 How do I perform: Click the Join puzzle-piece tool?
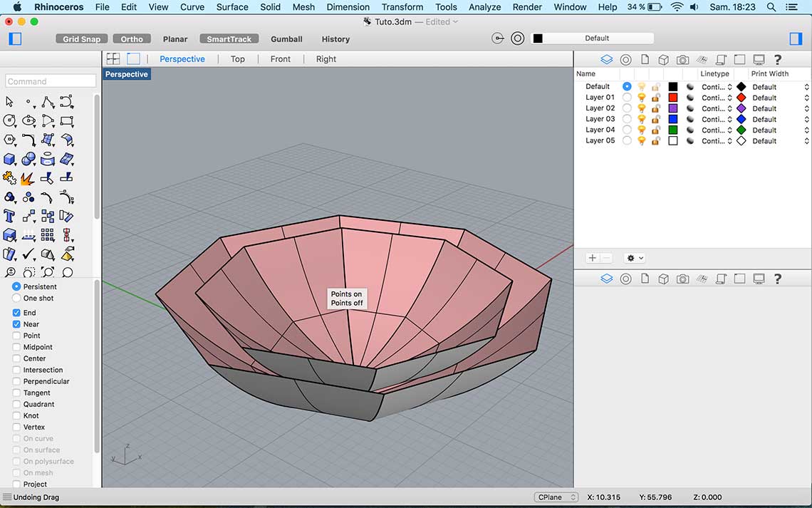click(9, 178)
